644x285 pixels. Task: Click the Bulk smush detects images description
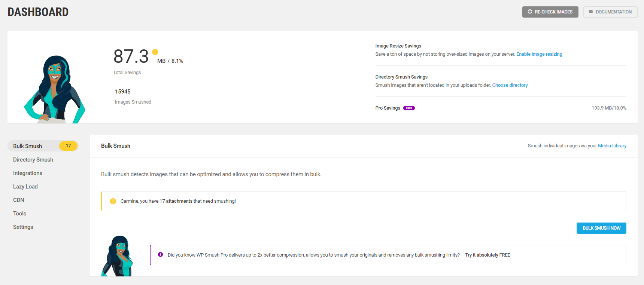pyautogui.click(x=211, y=174)
